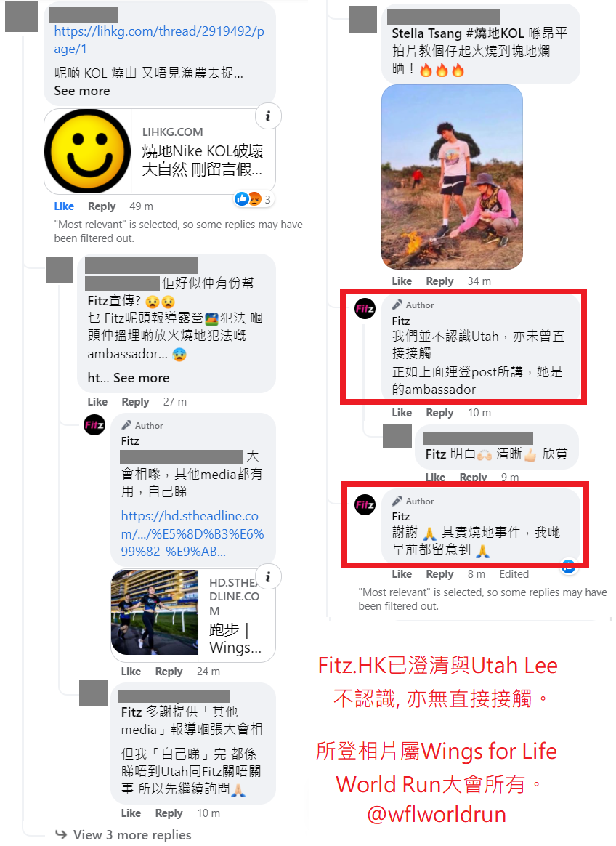Open the reaction count with like emoji
Screen dimensions: 616x846
click(x=254, y=199)
